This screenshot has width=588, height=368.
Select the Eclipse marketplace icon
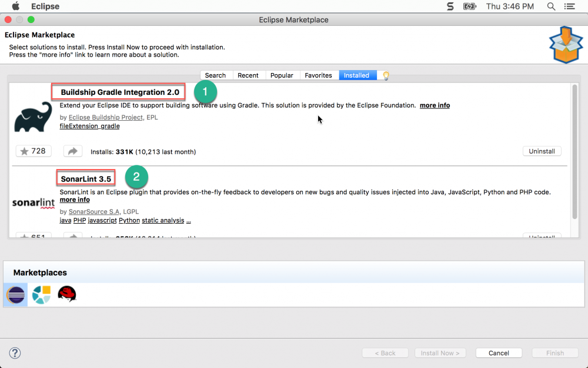(16, 295)
